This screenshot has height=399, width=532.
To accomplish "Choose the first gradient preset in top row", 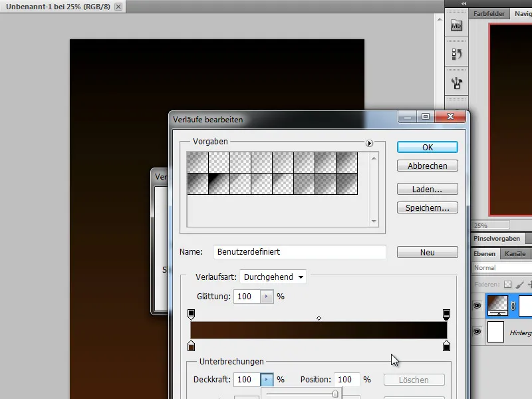I will (x=198, y=162).
